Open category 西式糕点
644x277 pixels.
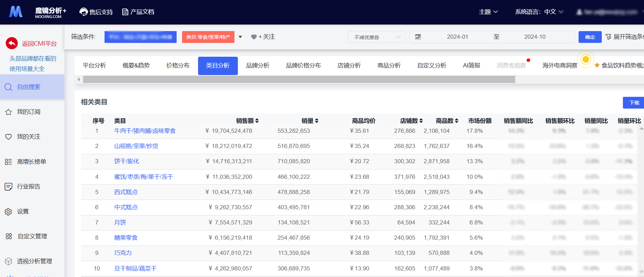(x=126, y=192)
